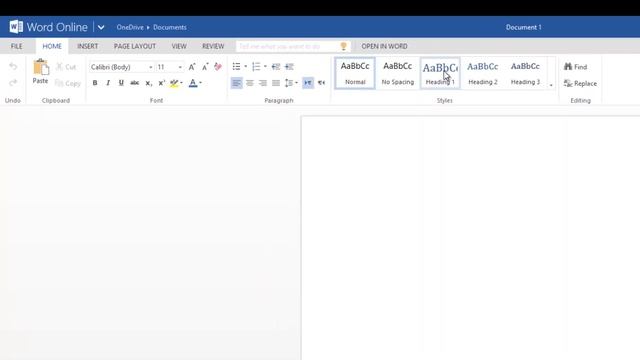Apply the Normal style
Image resolution: width=640 pixels, height=360 pixels.
(x=355, y=73)
